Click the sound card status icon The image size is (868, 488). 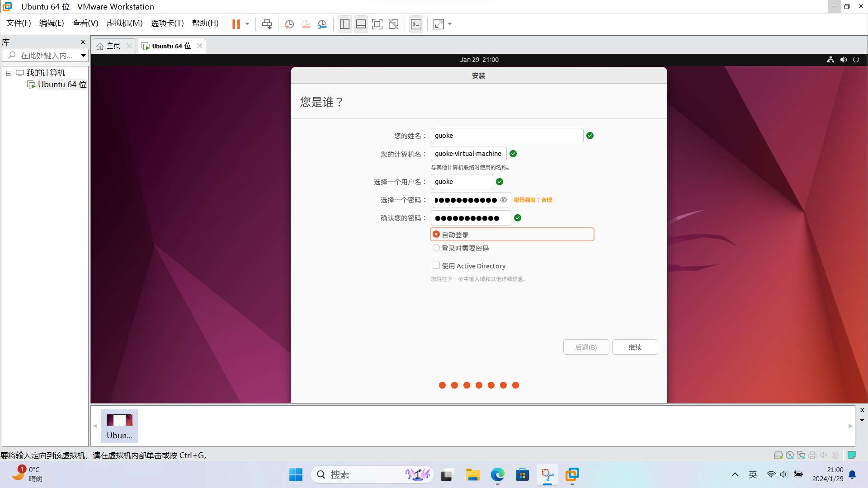pos(824,455)
